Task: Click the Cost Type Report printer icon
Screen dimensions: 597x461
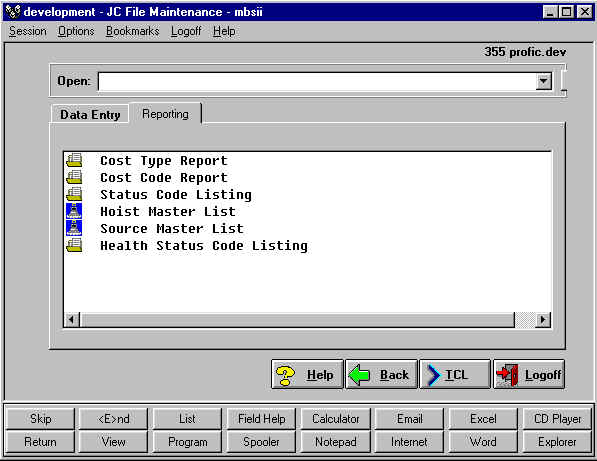Action: [74, 160]
